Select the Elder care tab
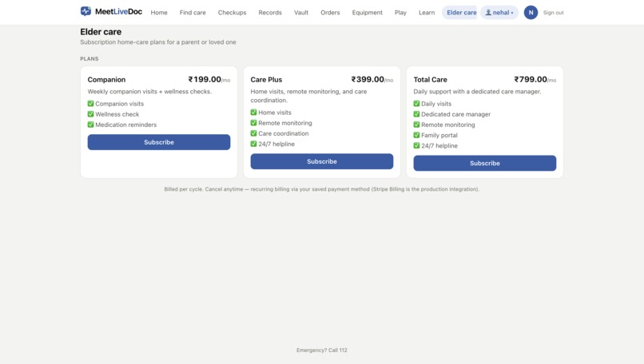Viewport: 644px width, 364px height. [461, 13]
